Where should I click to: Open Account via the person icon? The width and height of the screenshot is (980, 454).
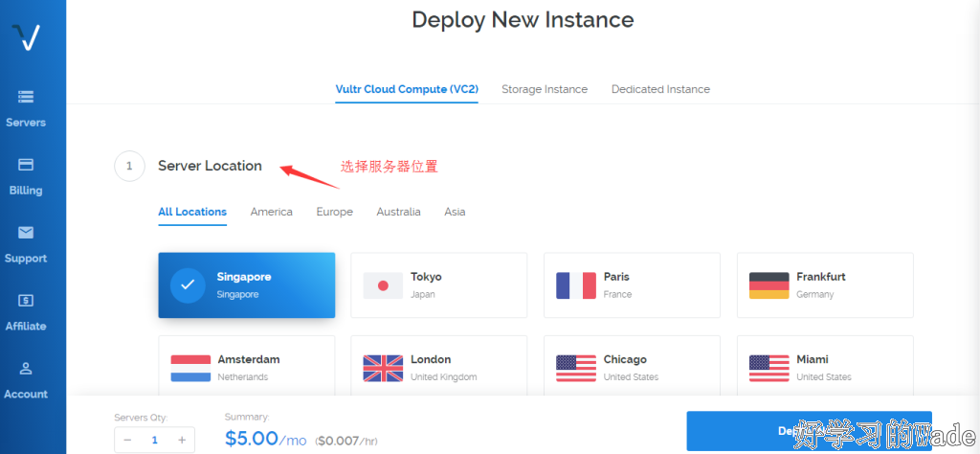(26, 369)
